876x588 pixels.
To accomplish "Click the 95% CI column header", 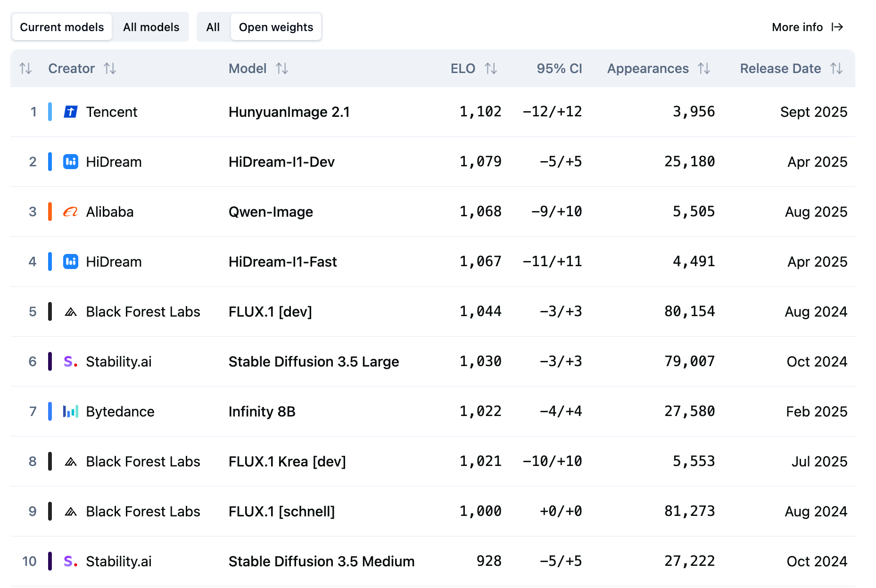I will pos(559,69).
